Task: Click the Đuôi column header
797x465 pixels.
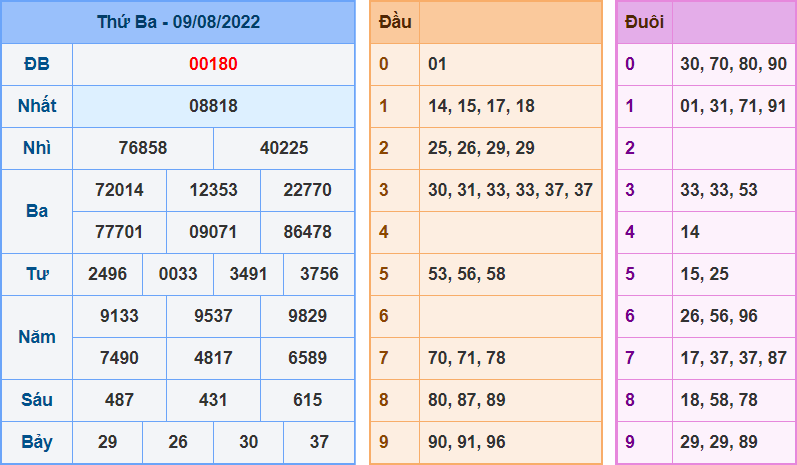Action: pyautogui.click(x=644, y=22)
